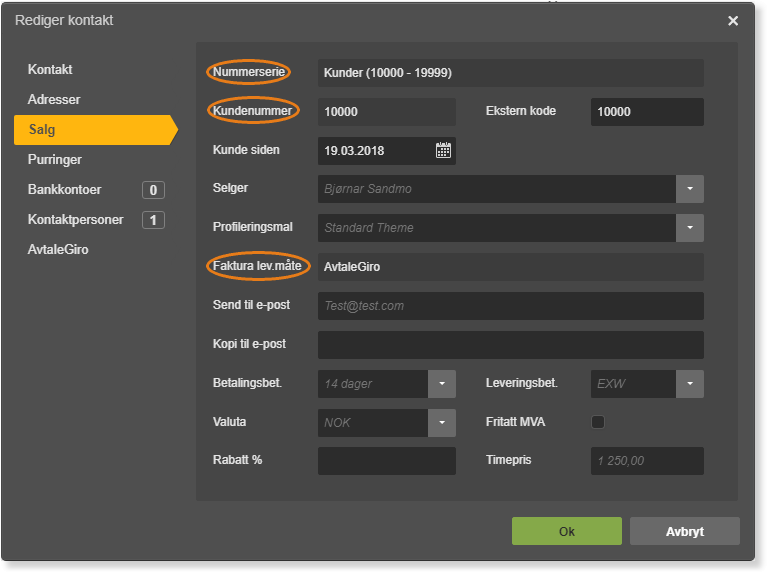
Task: Open the Leveringsbet. dropdown arrow
Action: click(x=690, y=383)
